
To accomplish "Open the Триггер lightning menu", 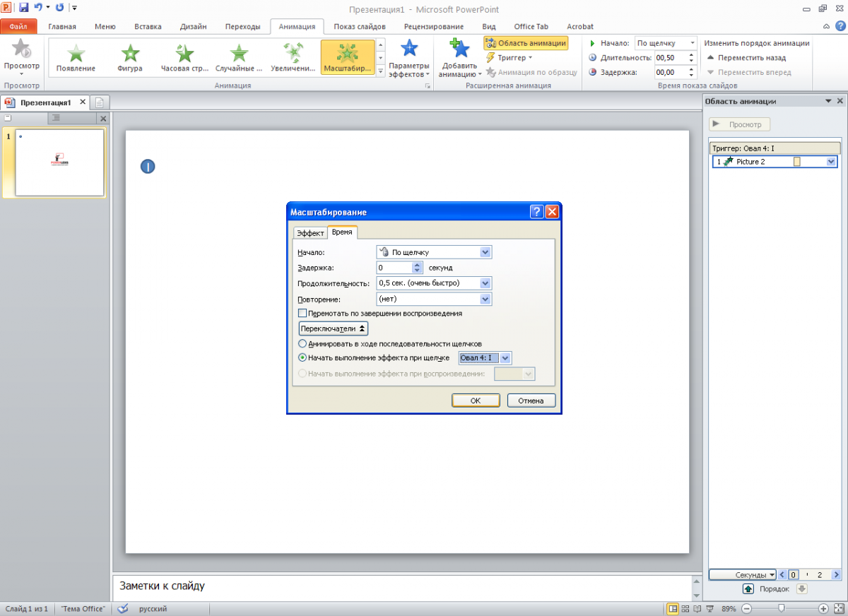I will (x=509, y=58).
